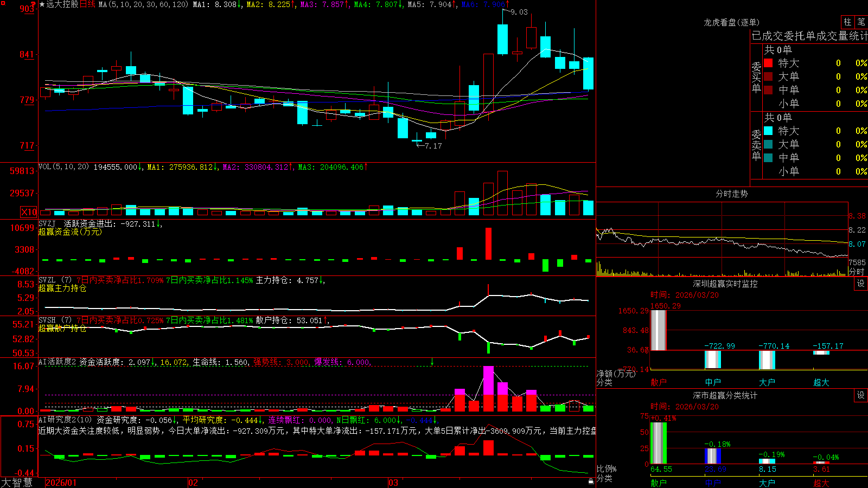The width and height of the screenshot is (868, 488).
Task: Switch to 笔 display mode
Action: (861, 22)
